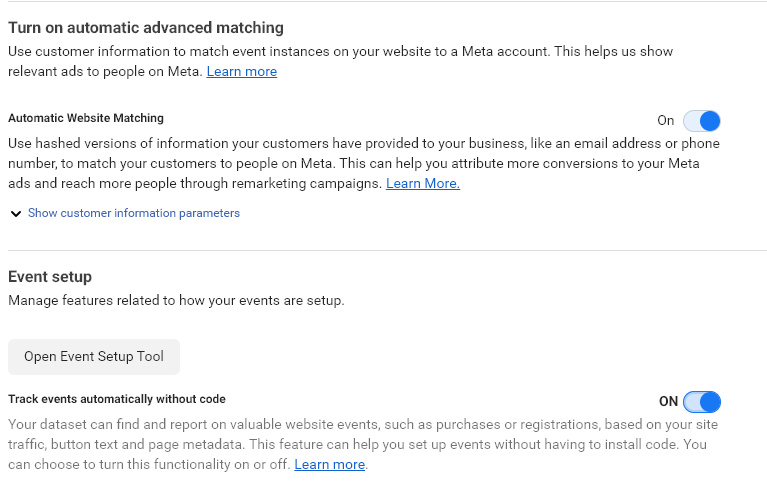Open Event Setup Tool
The width and height of the screenshot is (767, 495).
pos(94,357)
